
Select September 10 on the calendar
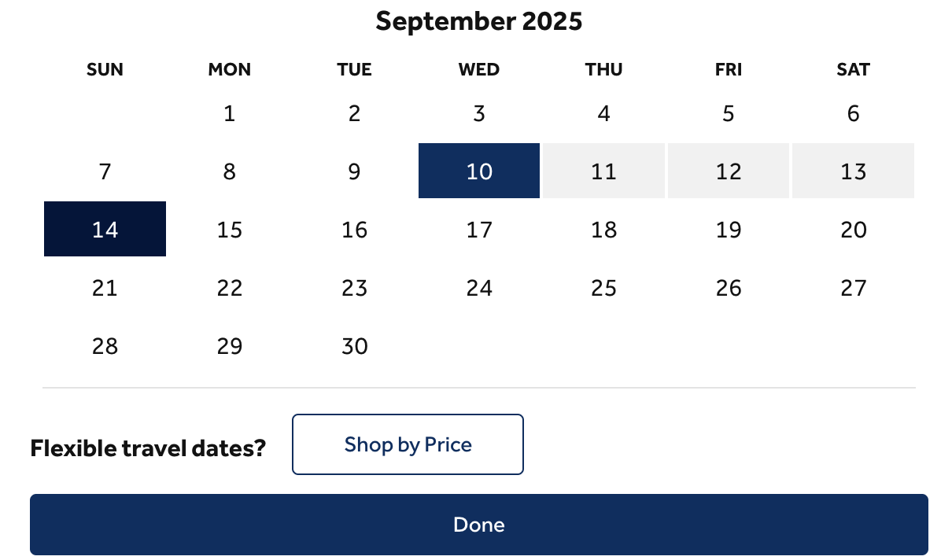pyautogui.click(x=479, y=171)
